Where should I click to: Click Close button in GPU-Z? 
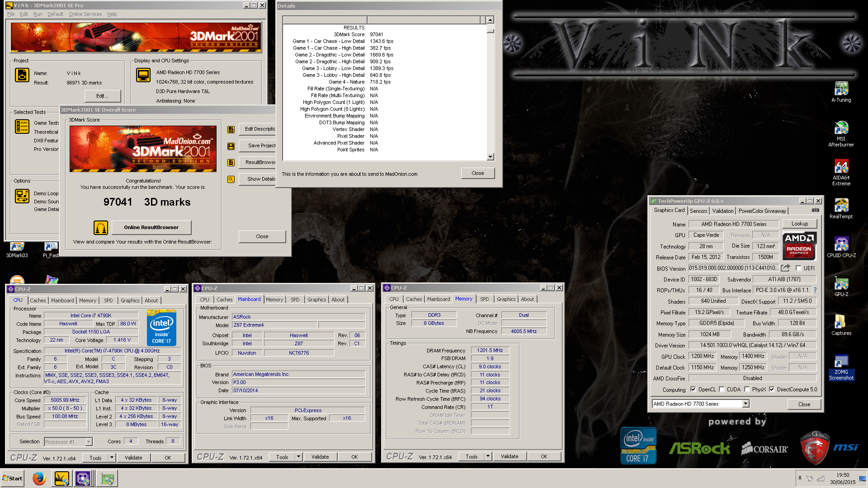pyautogui.click(x=804, y=404)
